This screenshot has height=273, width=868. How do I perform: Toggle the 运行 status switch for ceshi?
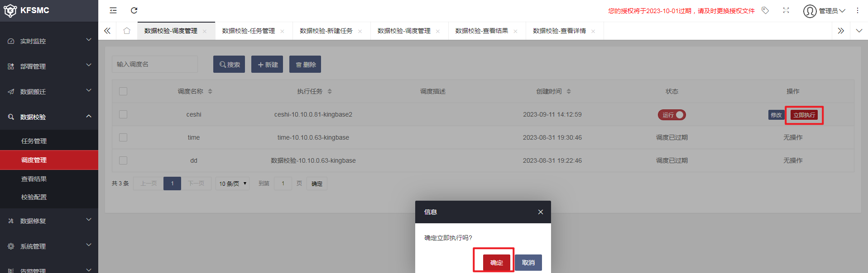(x=672, y=115)
